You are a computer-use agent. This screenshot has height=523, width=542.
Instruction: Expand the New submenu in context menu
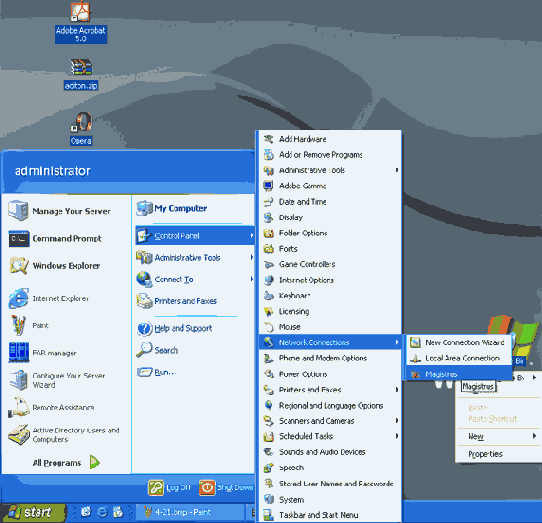534,436
